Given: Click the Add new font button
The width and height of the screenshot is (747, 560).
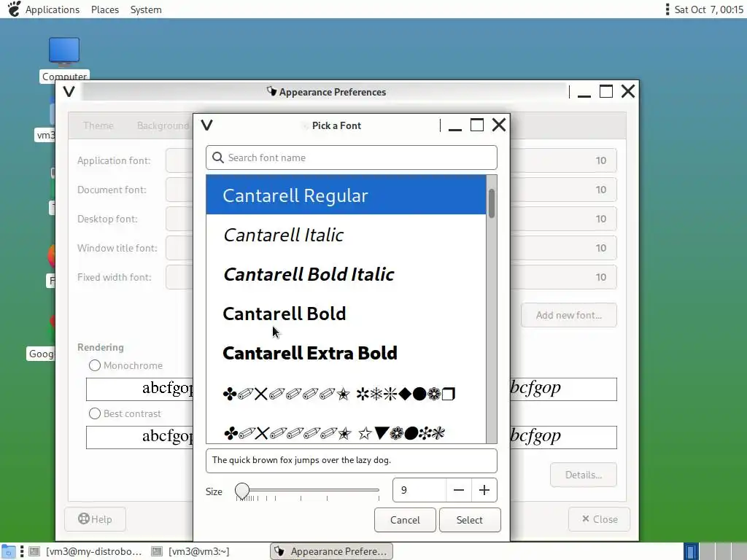Looking at the screenshot, I should point(569,315).
